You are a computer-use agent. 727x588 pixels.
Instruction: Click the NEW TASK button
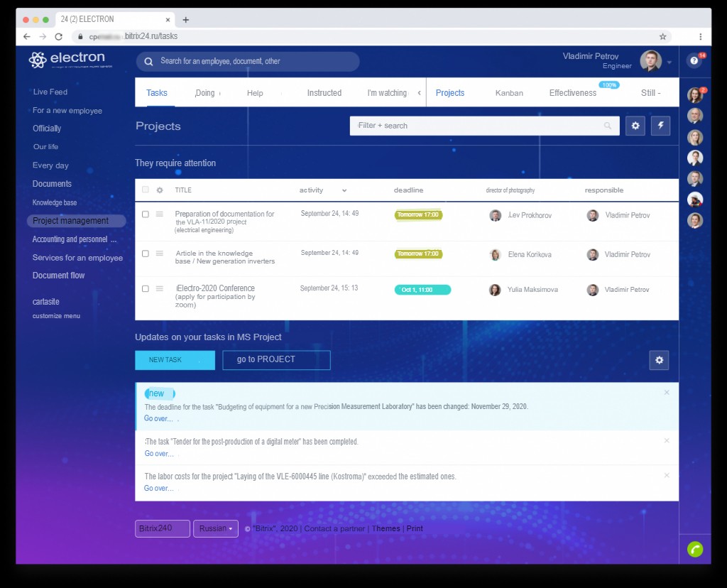(x=175, y=360)
